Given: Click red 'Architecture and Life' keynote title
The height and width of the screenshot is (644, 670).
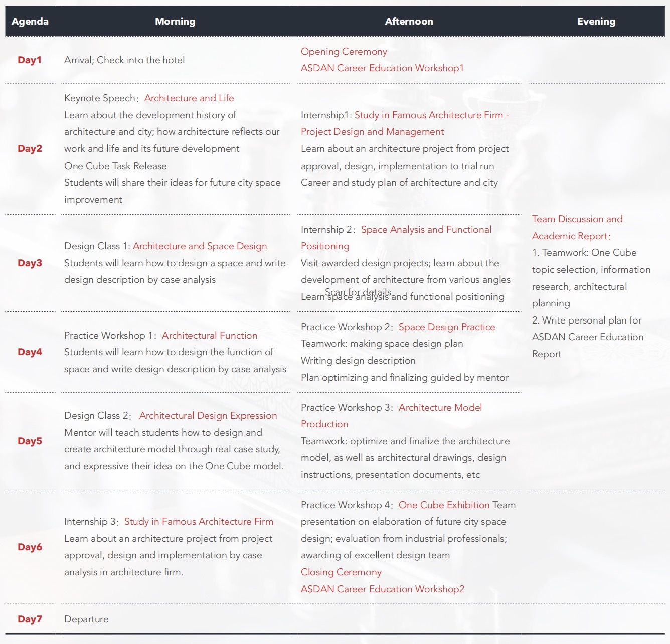Looking at the screenshot, I should coord(189,98).
